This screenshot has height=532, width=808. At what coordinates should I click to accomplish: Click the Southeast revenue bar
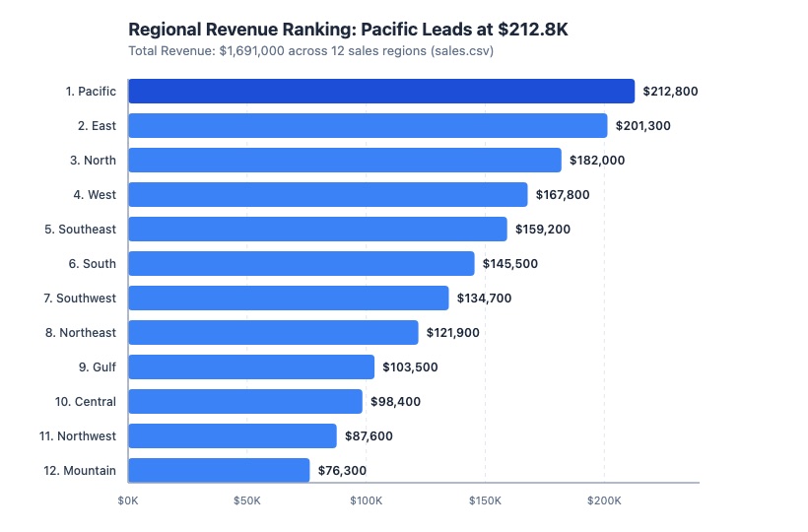pos(317,230)
